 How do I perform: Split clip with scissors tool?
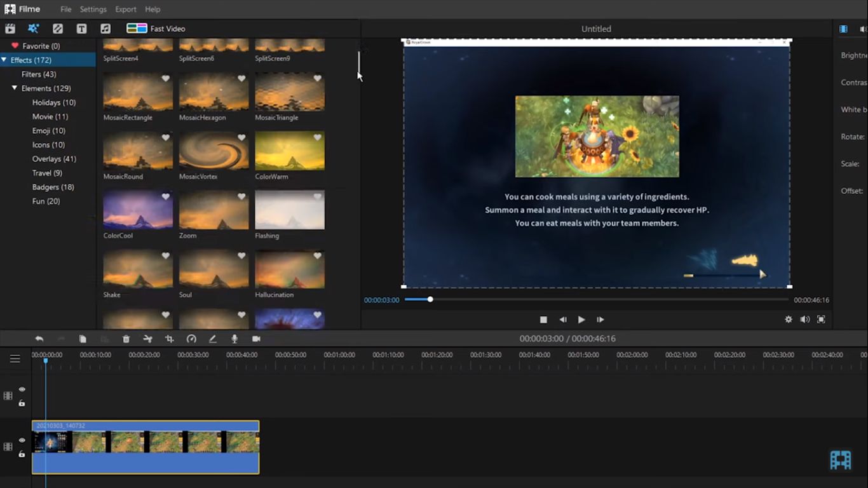pyautogui.click(x=147, y=339)
